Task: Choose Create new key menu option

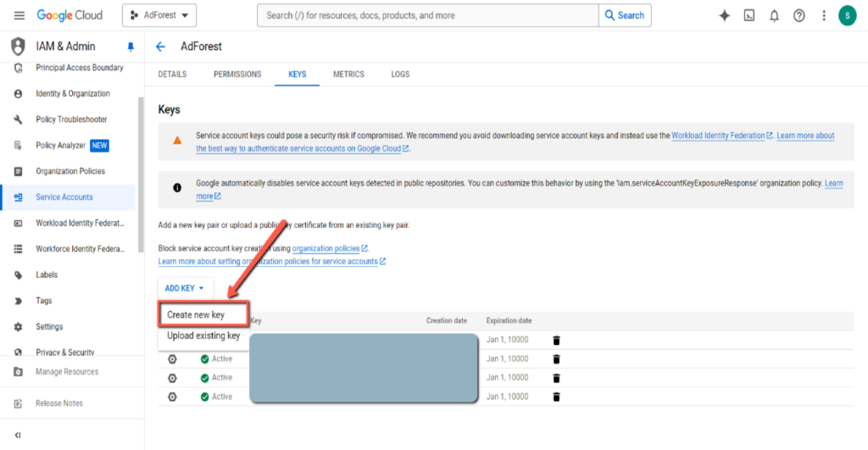Action: click(203, 315)
